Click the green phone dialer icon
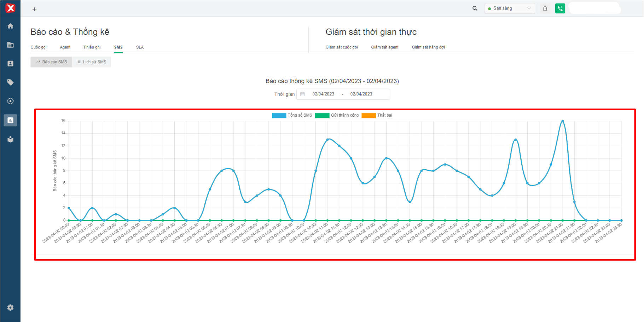 point(560,8)
